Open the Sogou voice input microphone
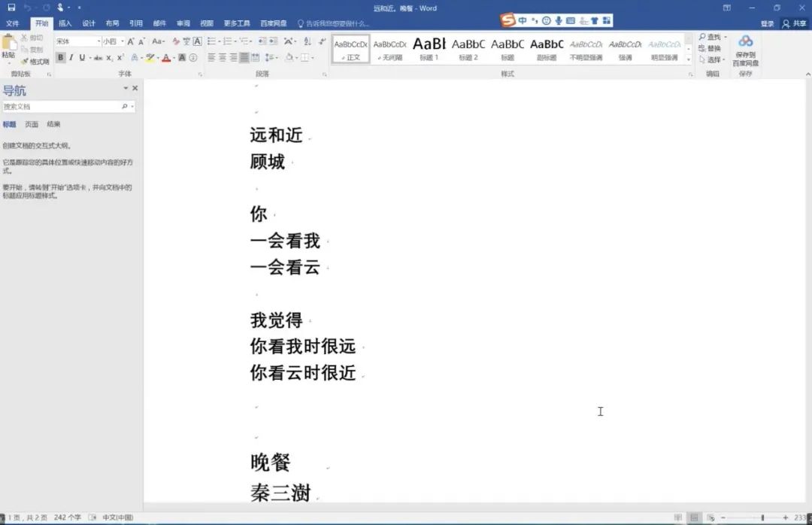Image resolution: width=812 pixels, height=525 pixels. pyautogui.click(x=558, y=21)
